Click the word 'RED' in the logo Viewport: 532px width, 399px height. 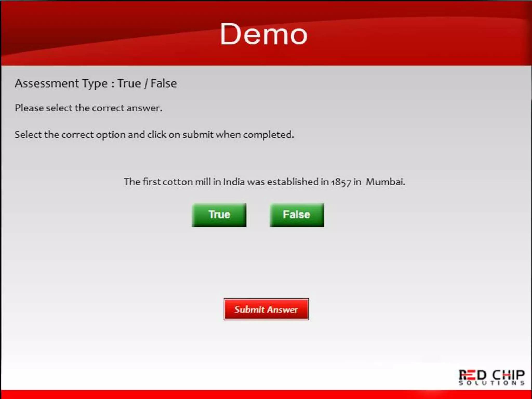[472, 375]
